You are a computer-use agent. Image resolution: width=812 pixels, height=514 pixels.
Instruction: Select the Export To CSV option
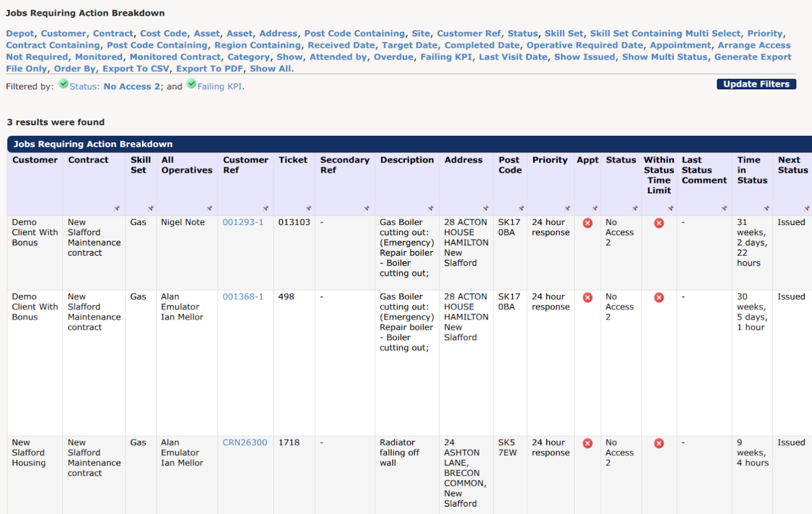point(136,68)
